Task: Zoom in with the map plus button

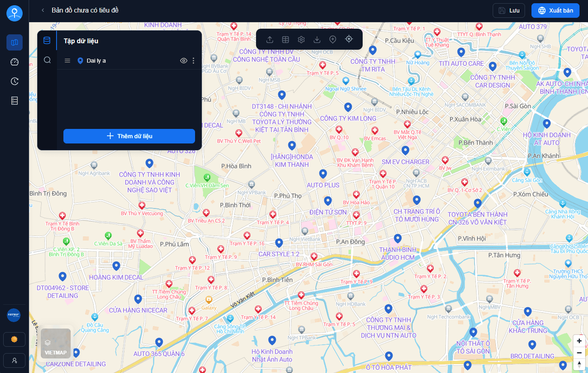Action: click(579, 341)
